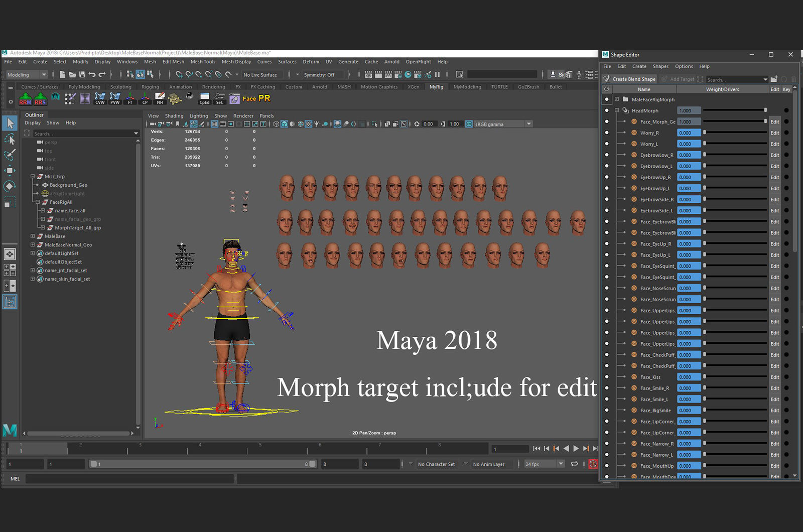Open the No Character Set dropdown arrow
Viewport: 803px width, 532px height.
(411, 464)
